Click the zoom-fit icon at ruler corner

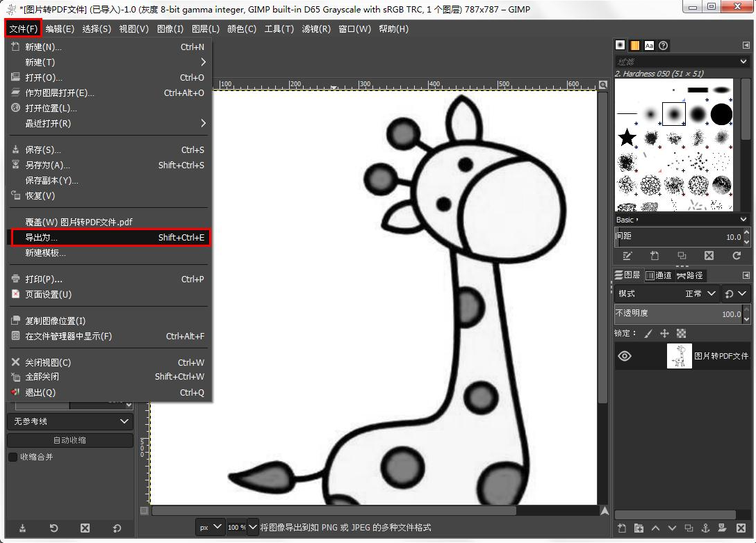pos(602,85)
